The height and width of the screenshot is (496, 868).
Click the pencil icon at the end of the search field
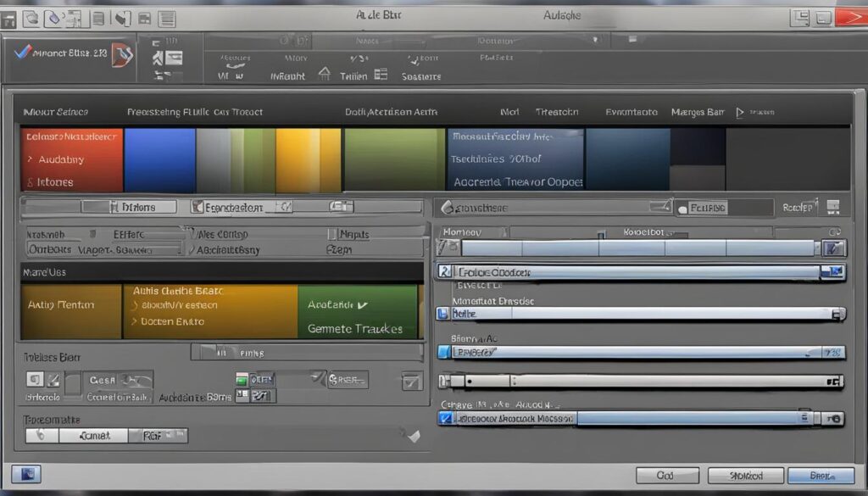(660, 207)
